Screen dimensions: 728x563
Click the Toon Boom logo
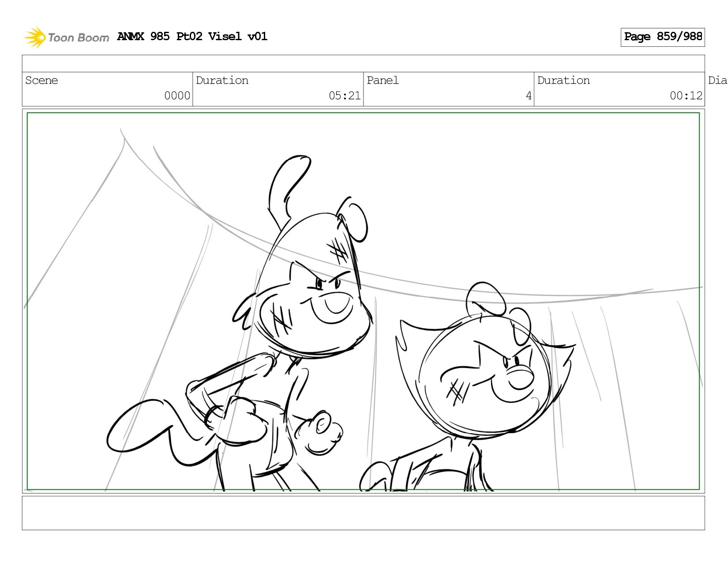pyautogui.click(x=66, y=37)
